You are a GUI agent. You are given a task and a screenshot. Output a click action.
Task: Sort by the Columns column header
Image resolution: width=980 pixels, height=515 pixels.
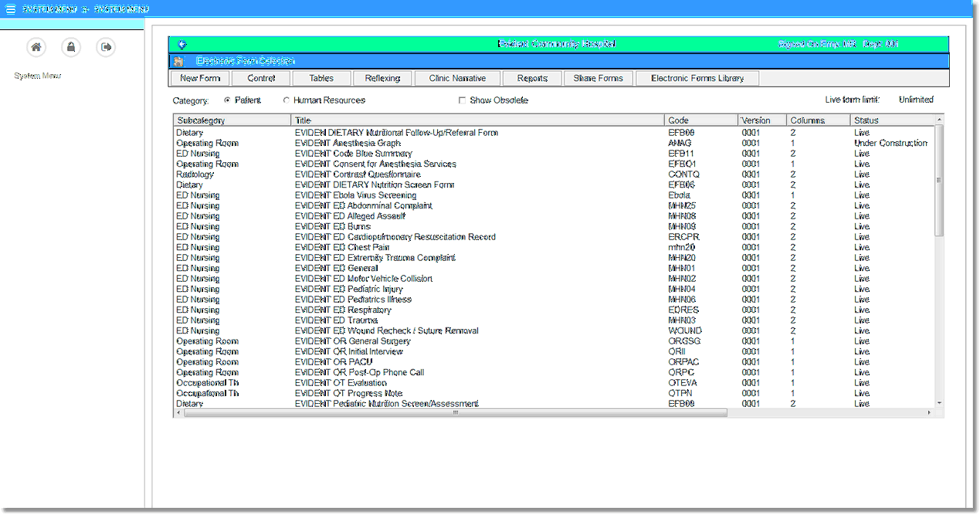click(x=819, y=120)
